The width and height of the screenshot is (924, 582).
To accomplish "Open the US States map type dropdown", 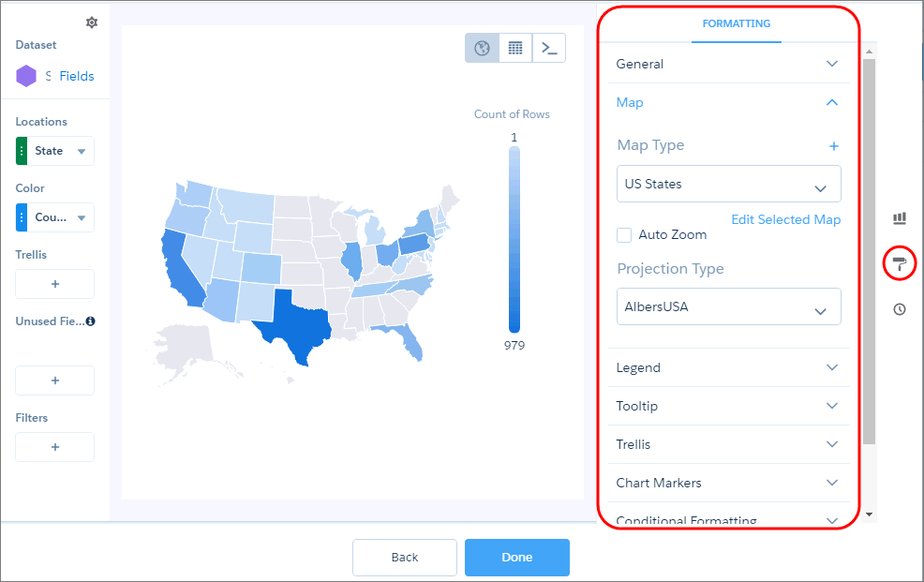I will (729, 184).
